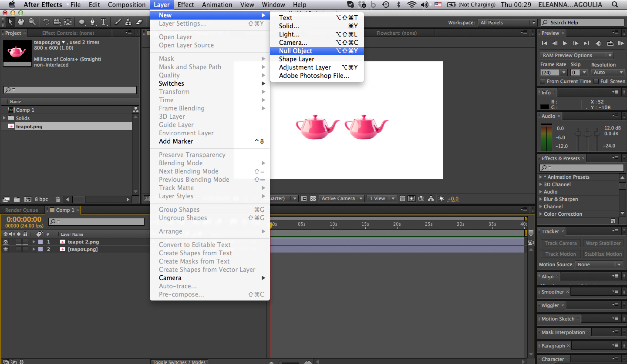
Task: Start RAM Preview playback
Action: [x=620, y=43]
